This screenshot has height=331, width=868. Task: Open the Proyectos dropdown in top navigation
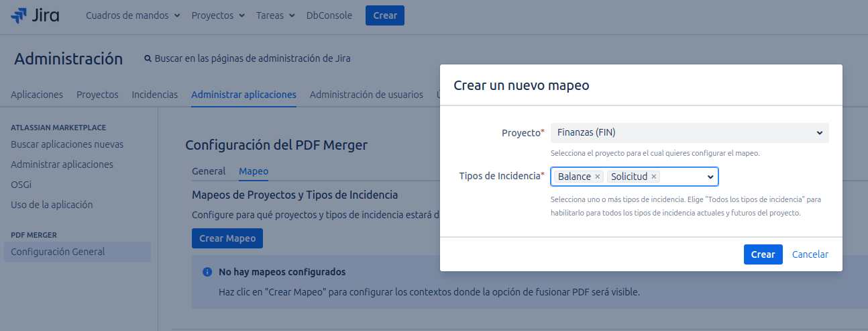tap(218, 15)
